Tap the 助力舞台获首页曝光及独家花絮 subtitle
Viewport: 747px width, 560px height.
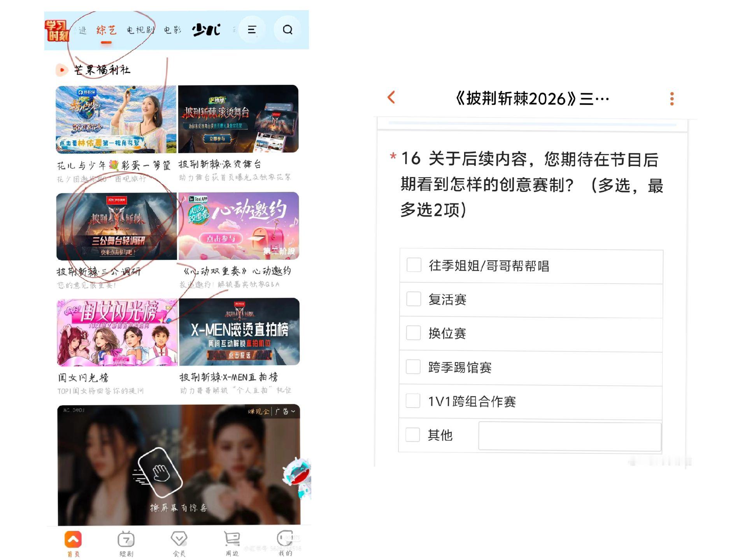[x=235, y=177]
